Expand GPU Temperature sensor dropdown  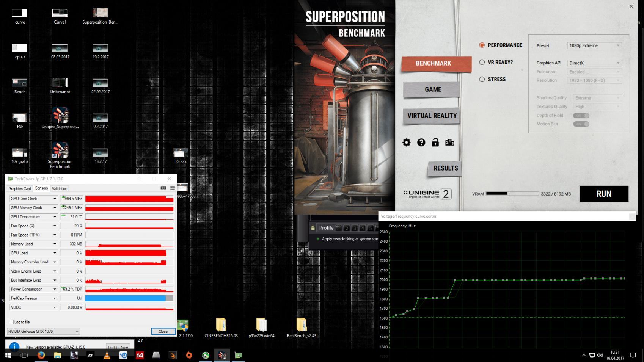tap(54, 217)
